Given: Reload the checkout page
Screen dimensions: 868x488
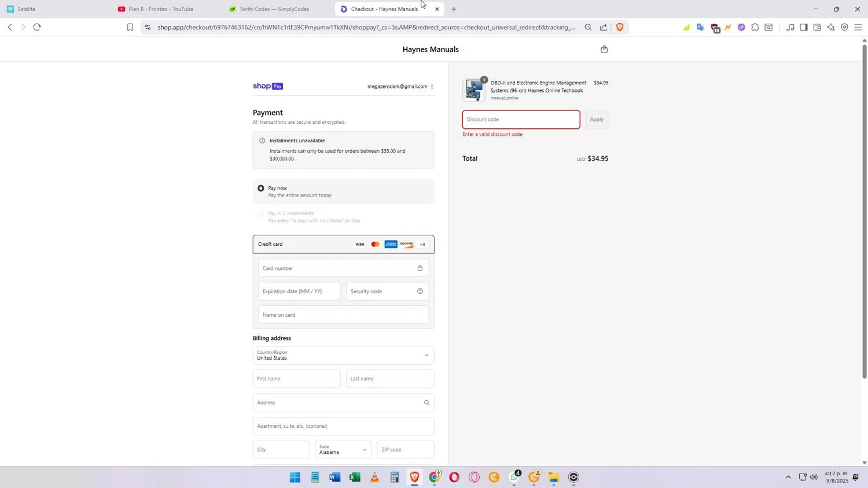Looking at the screenshot, I should [x=37, y=27].
